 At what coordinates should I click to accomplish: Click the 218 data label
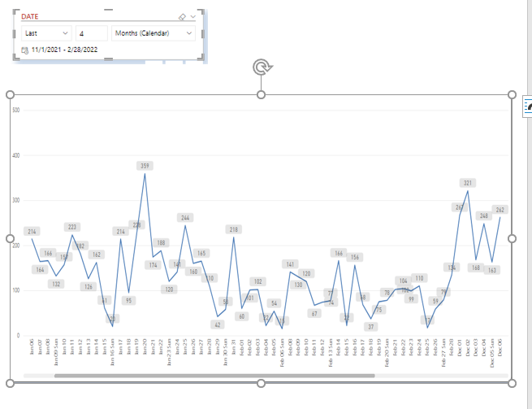point(234,229)
